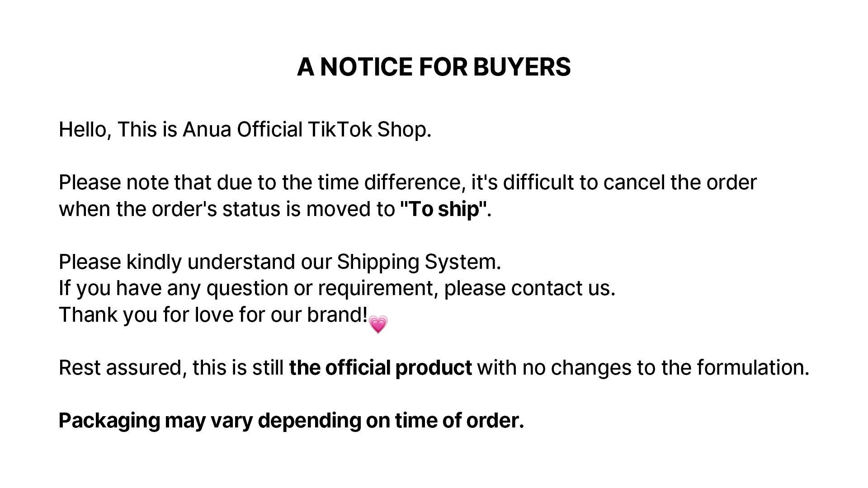Click the "A NOTICE FOR BUYERS" heading
The width and height of the screenshot is (868, 488).
(434, 67)
